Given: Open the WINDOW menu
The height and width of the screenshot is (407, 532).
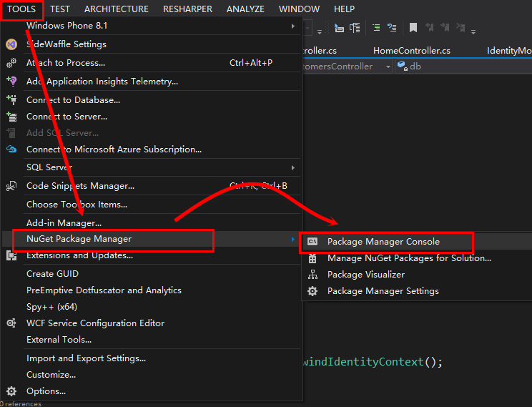Looking at the screenshot, I should point(299,9).
